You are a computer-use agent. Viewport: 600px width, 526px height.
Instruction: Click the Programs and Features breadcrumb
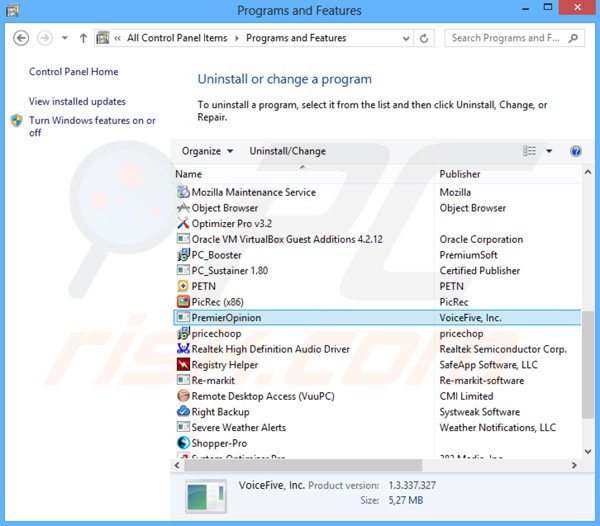tap(296, 38)
